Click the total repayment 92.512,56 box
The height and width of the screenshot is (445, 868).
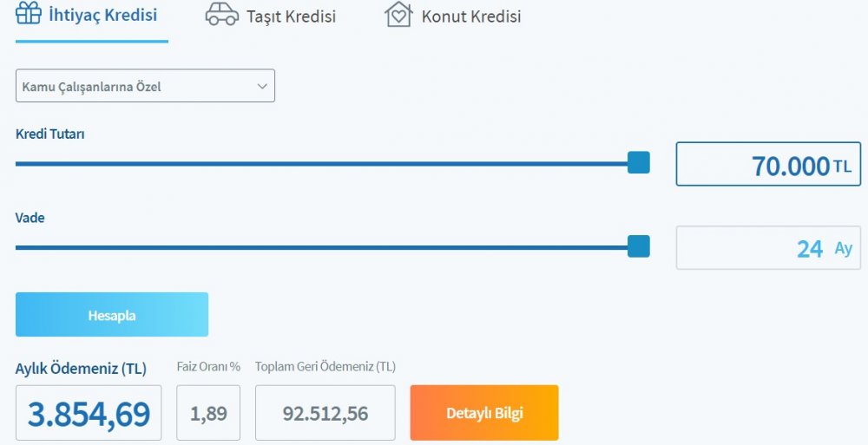tap(325, 413)
